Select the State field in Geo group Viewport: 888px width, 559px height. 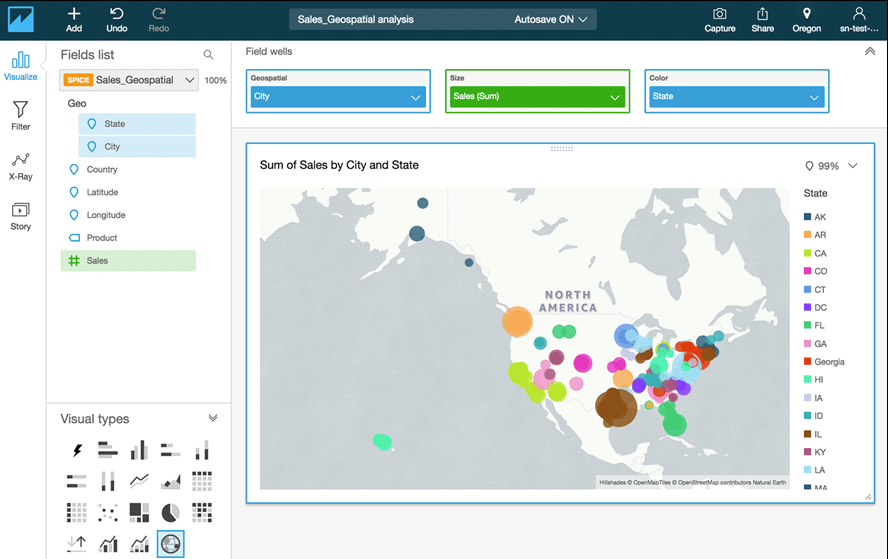(137, 123)
